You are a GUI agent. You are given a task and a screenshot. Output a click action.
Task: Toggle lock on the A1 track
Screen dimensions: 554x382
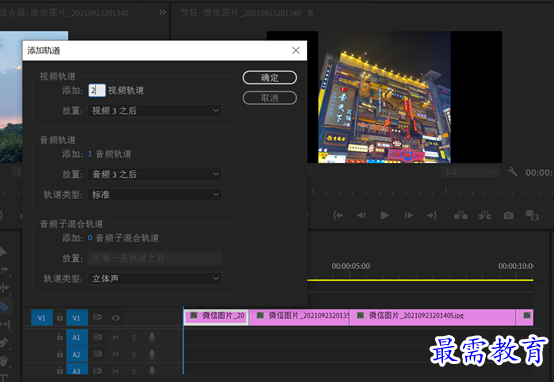click(60, 337)
